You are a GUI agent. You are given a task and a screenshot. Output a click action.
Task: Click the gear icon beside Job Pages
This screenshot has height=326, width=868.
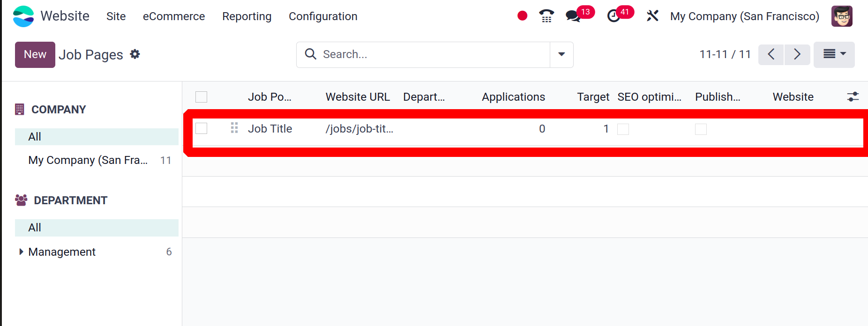click(x=135, y=54)
